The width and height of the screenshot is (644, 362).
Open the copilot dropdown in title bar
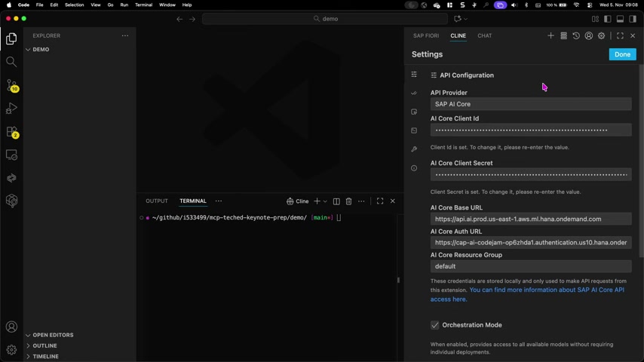[x=466, y=19]
